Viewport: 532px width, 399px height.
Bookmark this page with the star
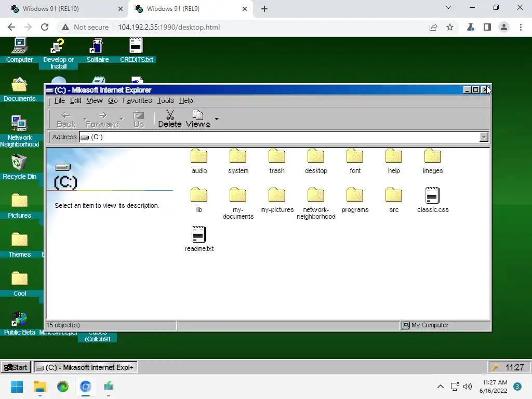tap(450, 27)
